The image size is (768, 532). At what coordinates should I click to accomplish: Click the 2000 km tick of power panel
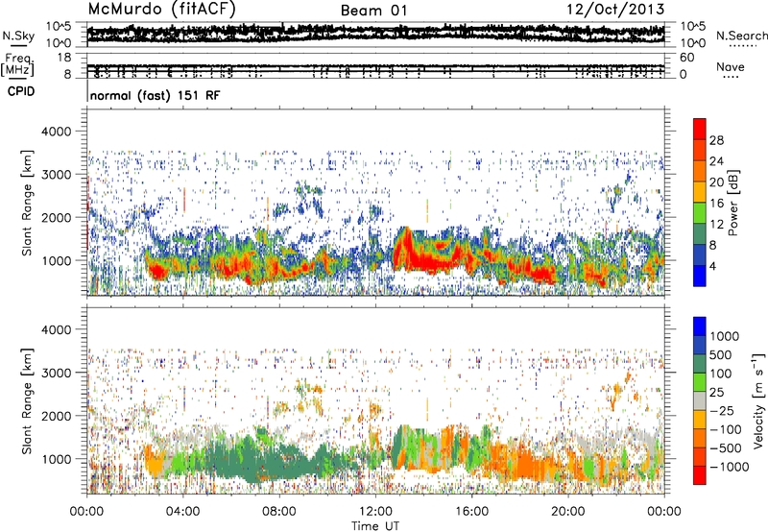coord(58,217)
